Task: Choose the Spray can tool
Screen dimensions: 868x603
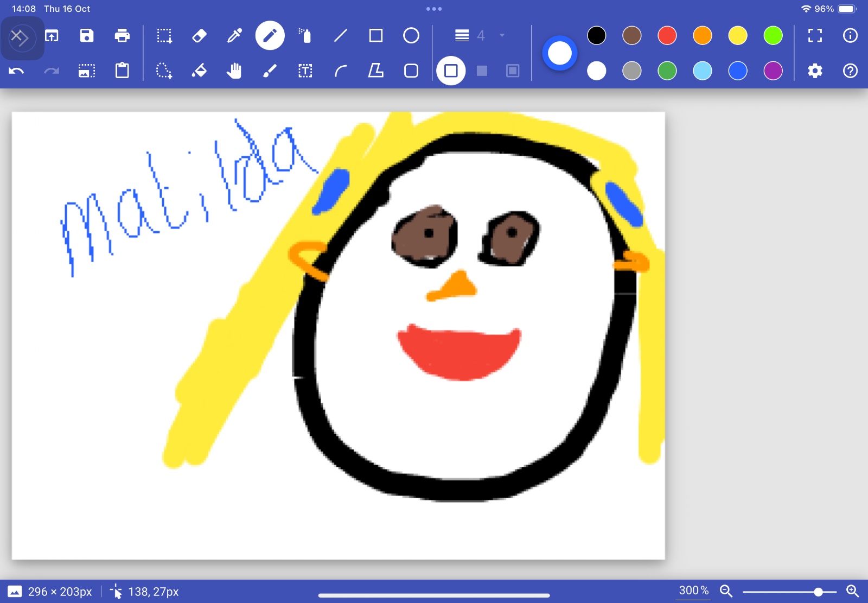Action: (x=305, y=36)
